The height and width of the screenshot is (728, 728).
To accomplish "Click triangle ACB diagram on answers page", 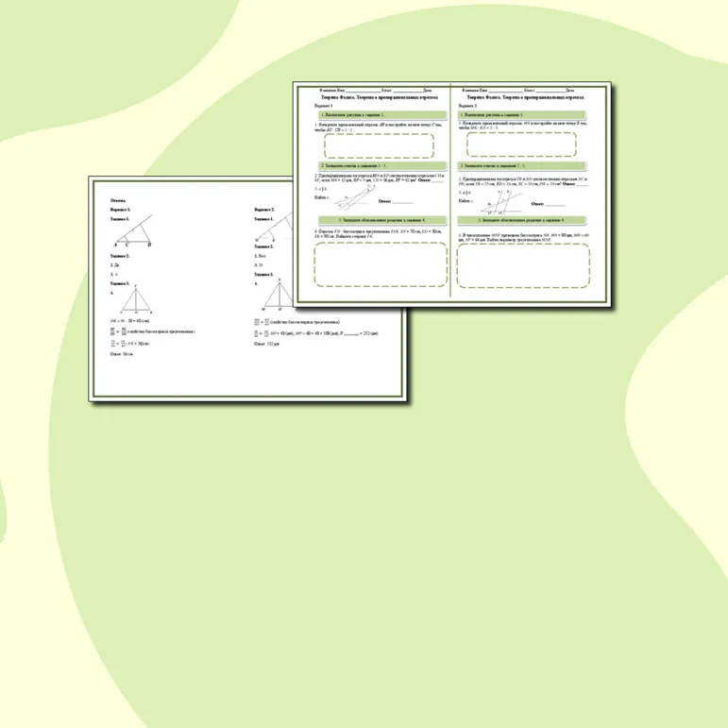I will (133, 230).
